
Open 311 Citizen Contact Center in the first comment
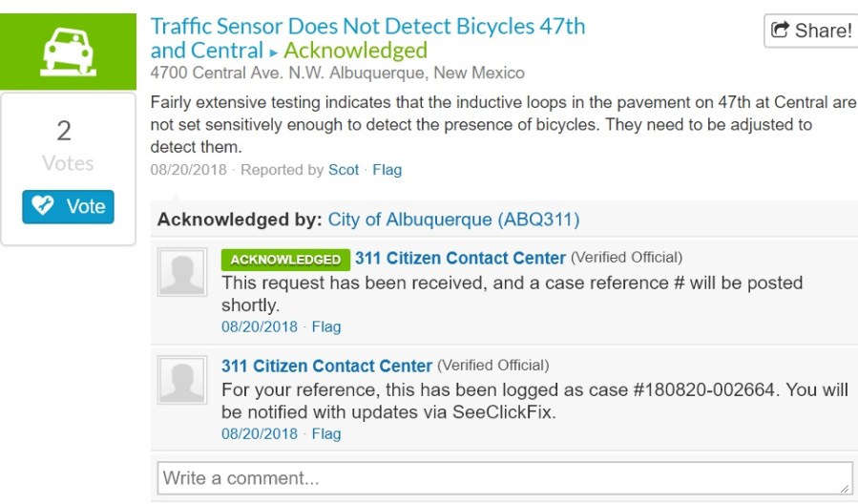coord(460,258)
